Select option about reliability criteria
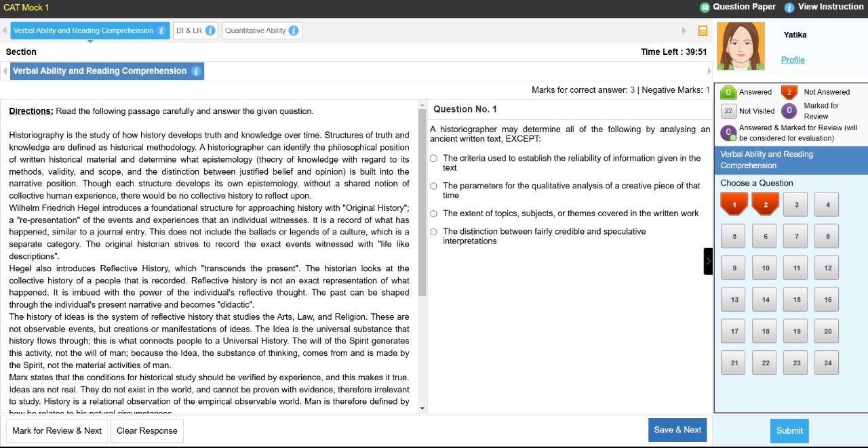This screenshot has width=868, height=448. [433, 159]
